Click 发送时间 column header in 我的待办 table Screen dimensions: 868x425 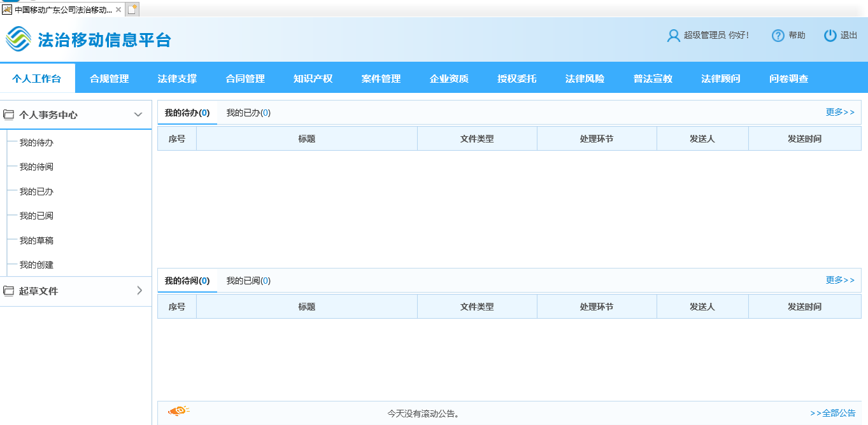click(804, 139)
